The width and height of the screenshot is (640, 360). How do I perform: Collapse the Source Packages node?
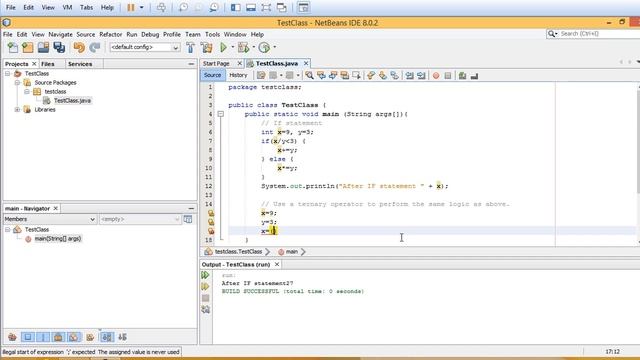pos(17,82)
